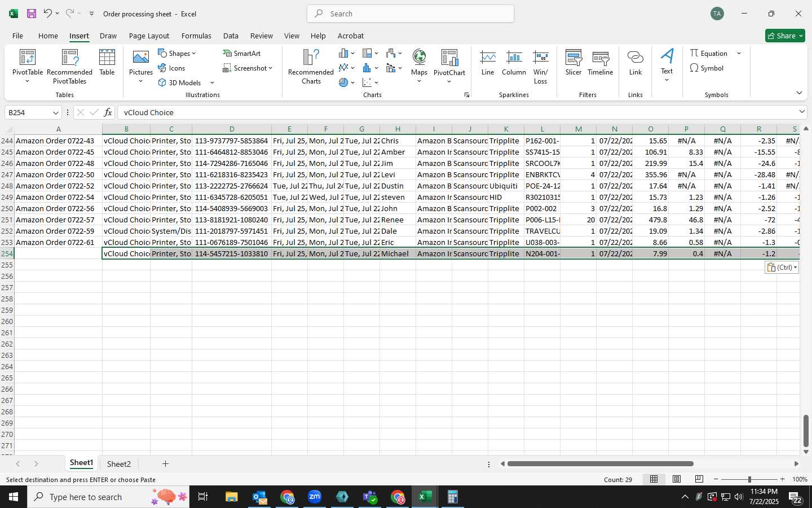
Task: Switch to the Home tab
Action: 48,36
